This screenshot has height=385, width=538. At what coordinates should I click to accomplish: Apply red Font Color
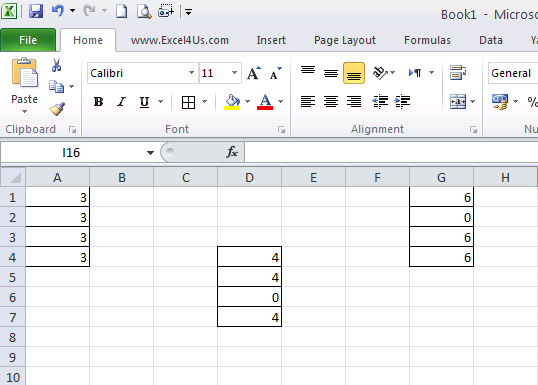tap(265, 102)
